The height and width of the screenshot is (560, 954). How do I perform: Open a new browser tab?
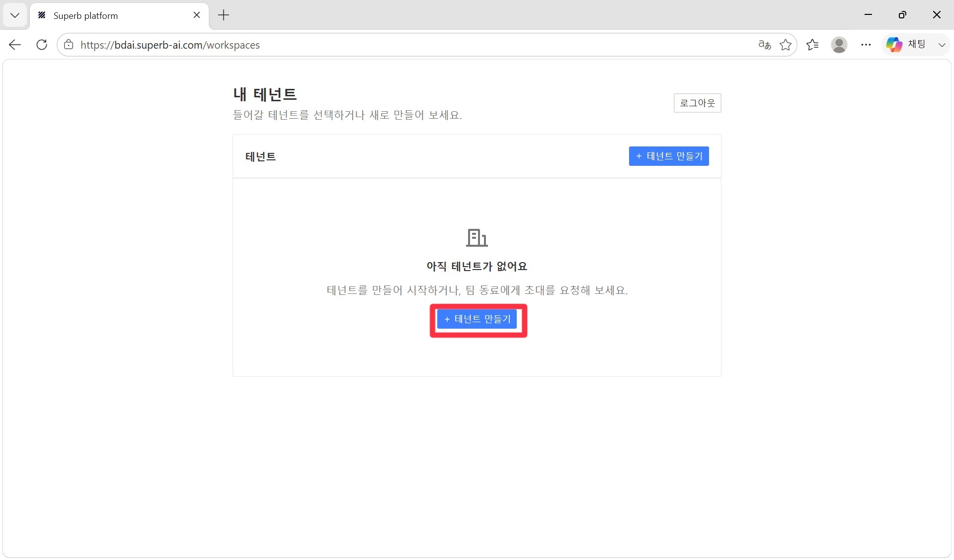[224, 15]
